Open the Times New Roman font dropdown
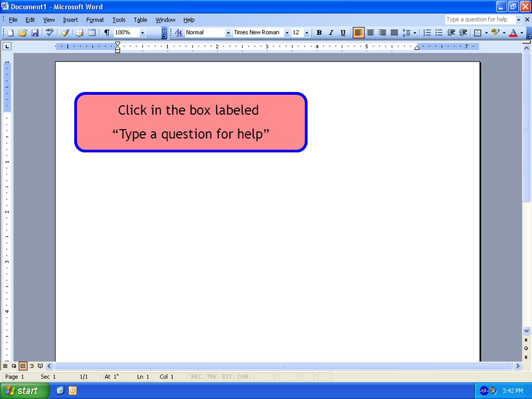 pyautogui.click(x=287, y=33)
